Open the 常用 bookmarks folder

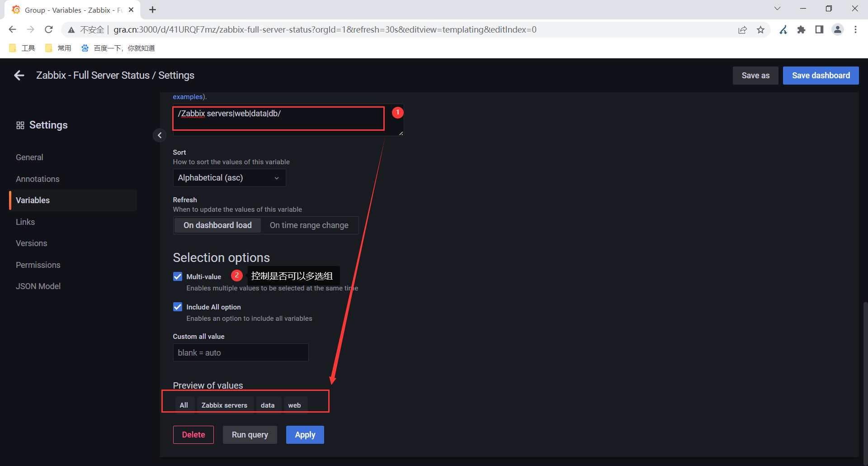58,48
